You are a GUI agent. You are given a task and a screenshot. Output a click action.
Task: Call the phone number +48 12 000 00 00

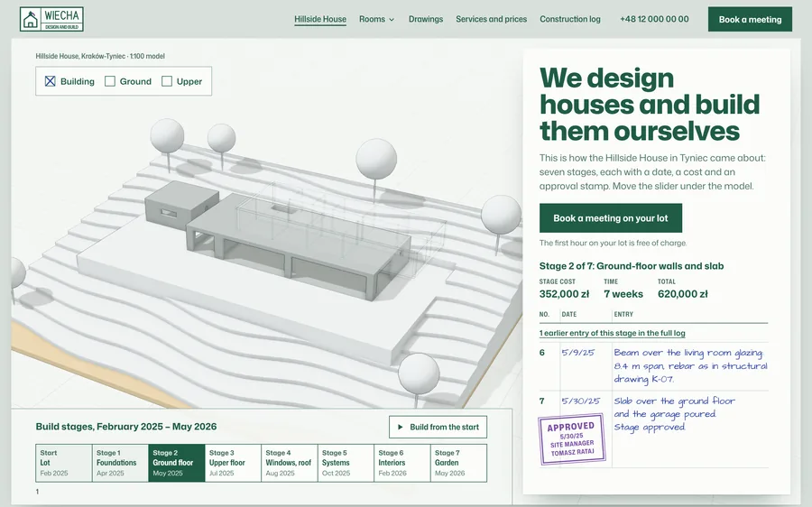click(x=654, y=19)
